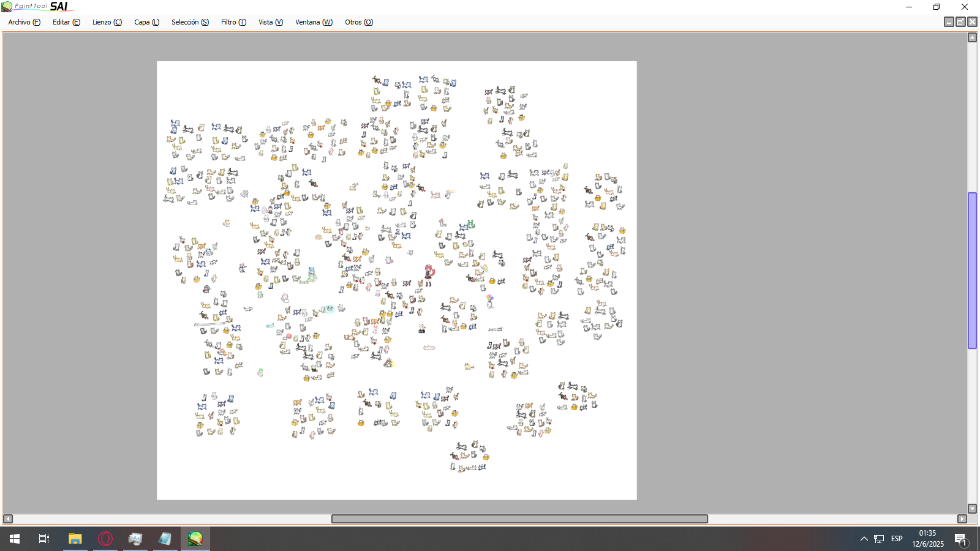Open the Editar menu
This screenshot has height=551, width=980.
(66, 22)
